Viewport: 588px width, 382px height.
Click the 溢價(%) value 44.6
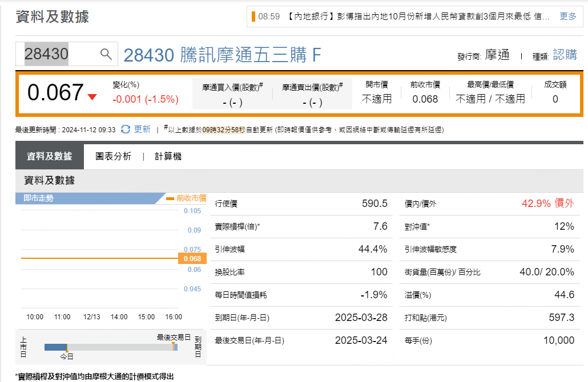pos(565,295)
